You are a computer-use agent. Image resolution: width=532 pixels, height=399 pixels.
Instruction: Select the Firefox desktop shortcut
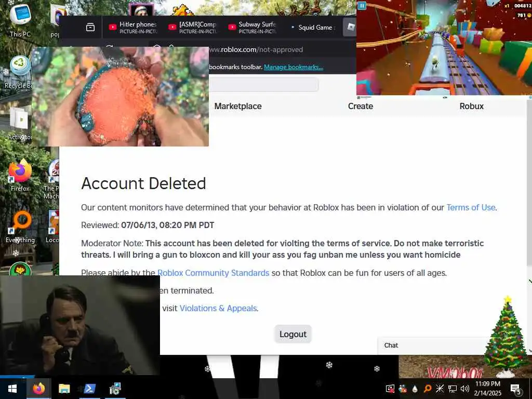(x=20, y=176)
